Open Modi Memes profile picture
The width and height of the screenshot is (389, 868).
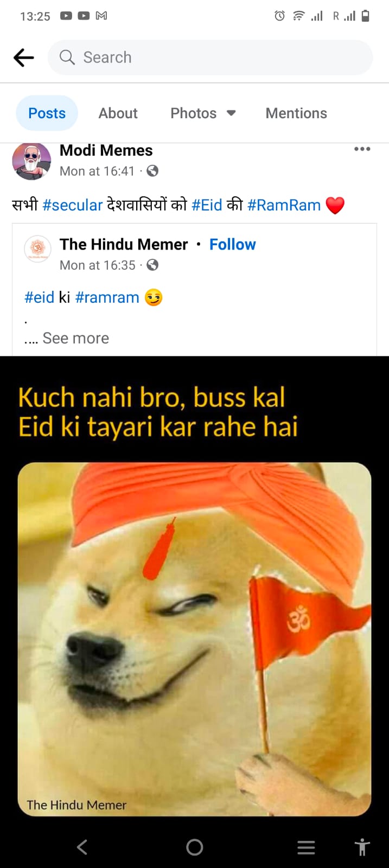31,161
